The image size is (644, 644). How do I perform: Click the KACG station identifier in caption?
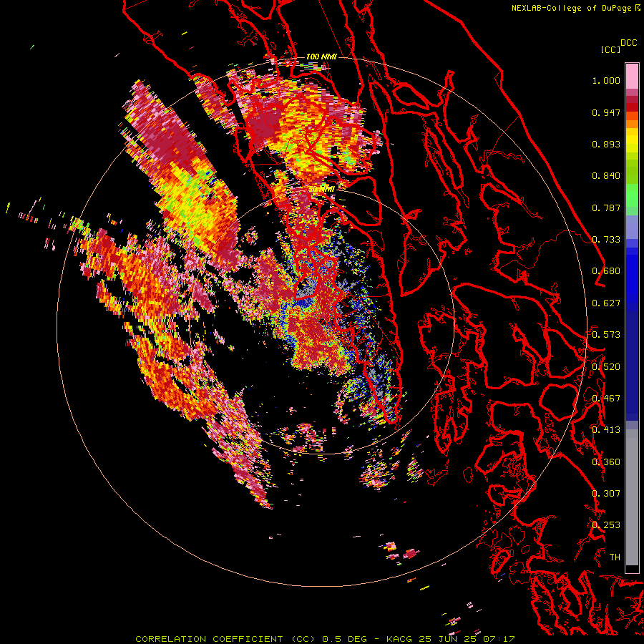coord(400,639)
